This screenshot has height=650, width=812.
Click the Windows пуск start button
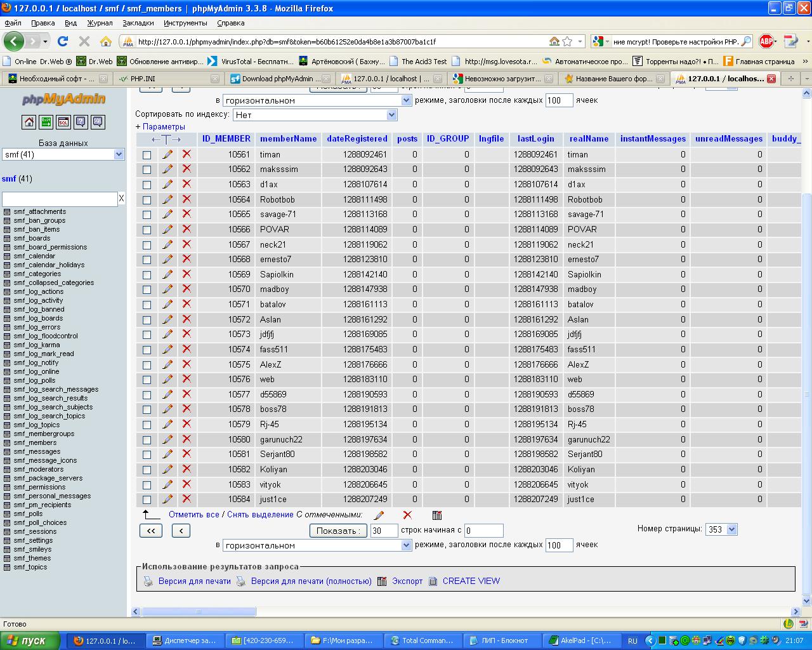click(31, 640)
